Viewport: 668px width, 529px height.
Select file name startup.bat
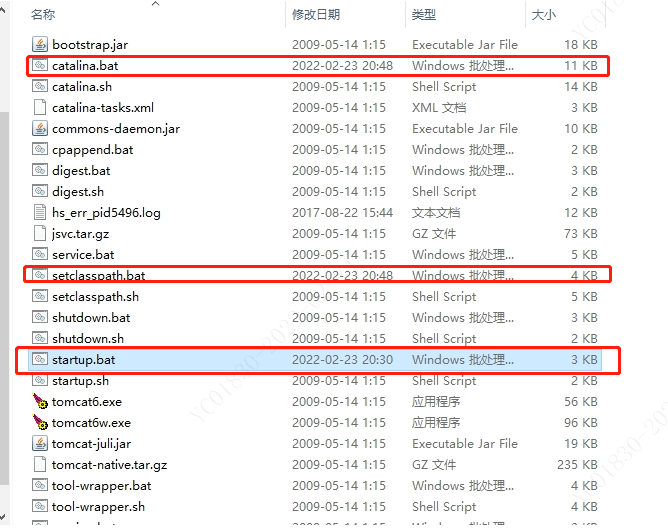pos(84,359)
